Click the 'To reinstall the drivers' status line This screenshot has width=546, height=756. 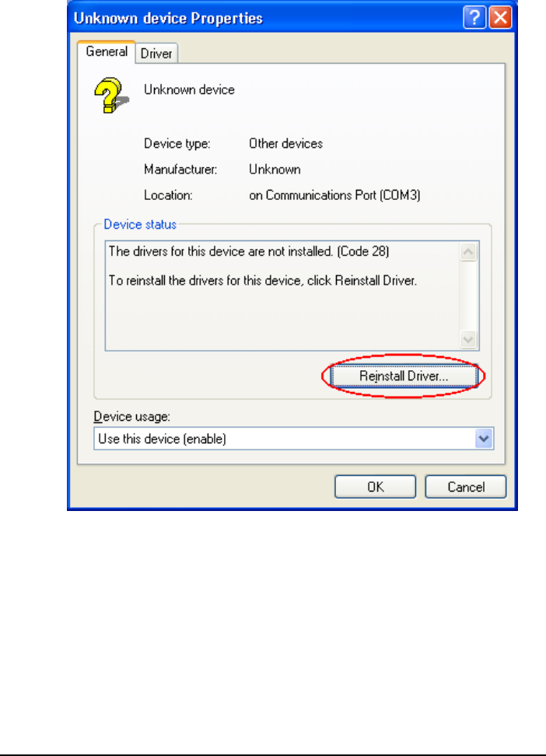(262, 281)
